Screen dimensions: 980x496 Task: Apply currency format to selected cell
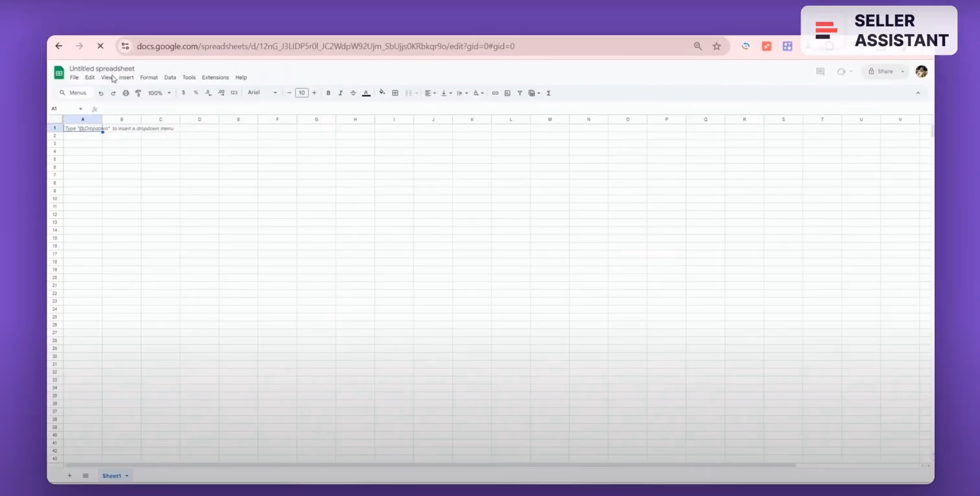click(x=184, y=92)
